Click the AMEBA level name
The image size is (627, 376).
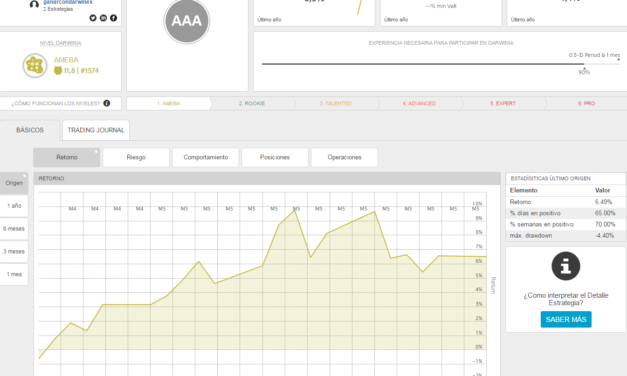[66, 60]
